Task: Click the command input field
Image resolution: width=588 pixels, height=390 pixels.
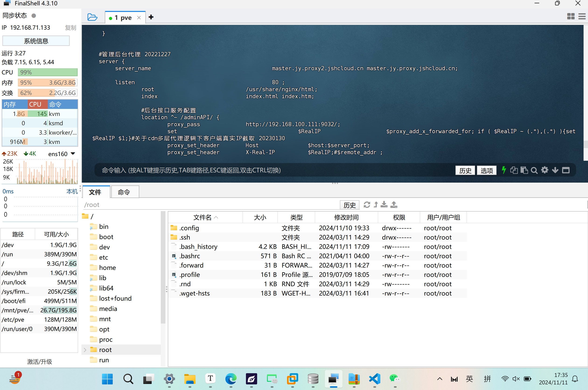Action: pyautogui.click(x=274, y=170)
